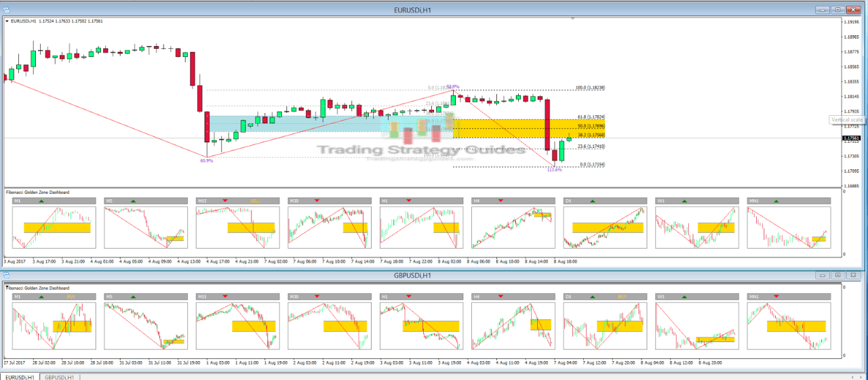Image resolution: width=868 pixels, height=380 pixels.
Task: Click the EURUSDi chart window system icon
Action: click(6, 10)
